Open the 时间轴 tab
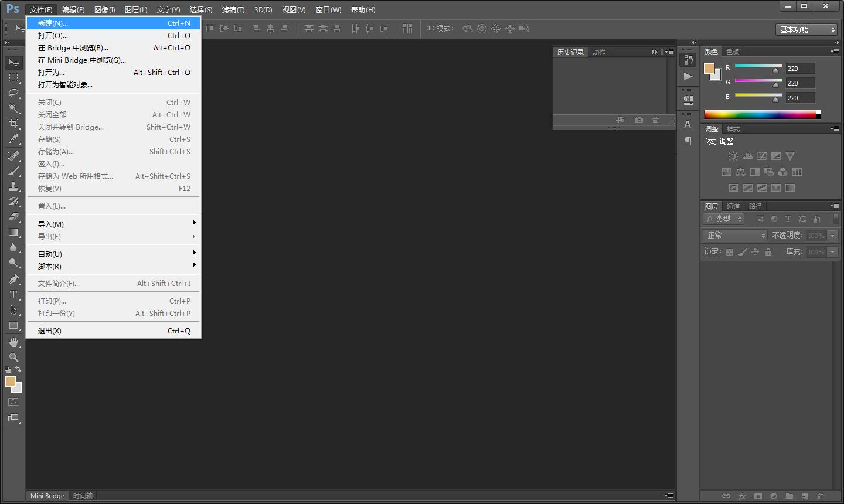 pos(83,496)
